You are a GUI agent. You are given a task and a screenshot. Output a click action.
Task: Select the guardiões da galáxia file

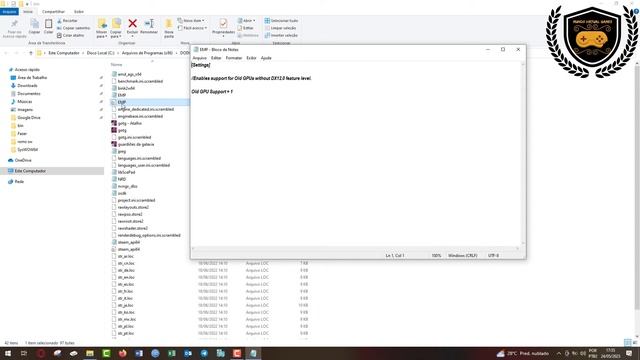[136, 144]
